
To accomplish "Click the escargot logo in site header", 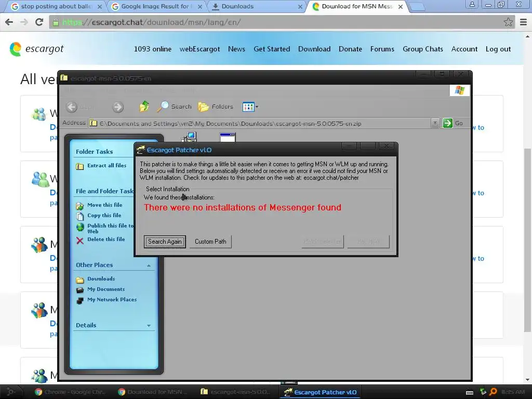I will (x=37, y=49).
